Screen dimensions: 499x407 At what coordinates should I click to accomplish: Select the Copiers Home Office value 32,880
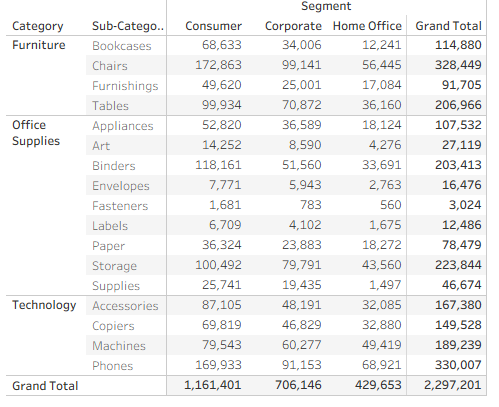tap(382, 325)
